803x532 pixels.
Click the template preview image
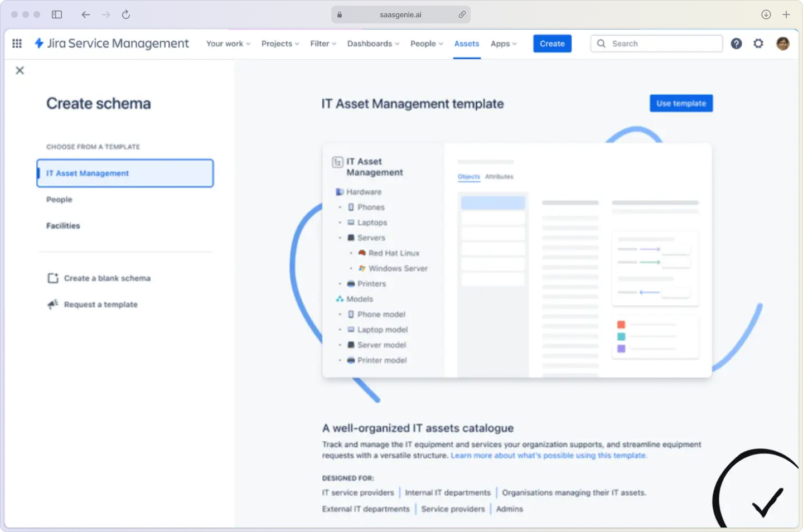(x=517, y=260)
